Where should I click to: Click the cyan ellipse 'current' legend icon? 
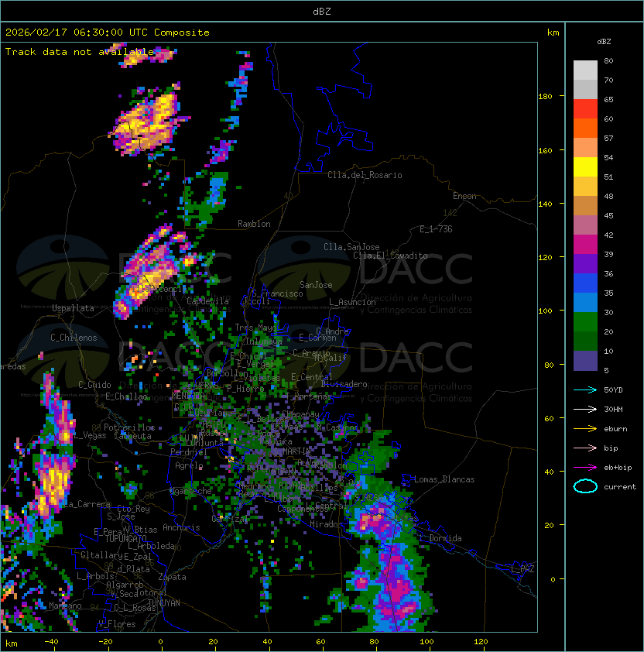click(x=585, y=486)
